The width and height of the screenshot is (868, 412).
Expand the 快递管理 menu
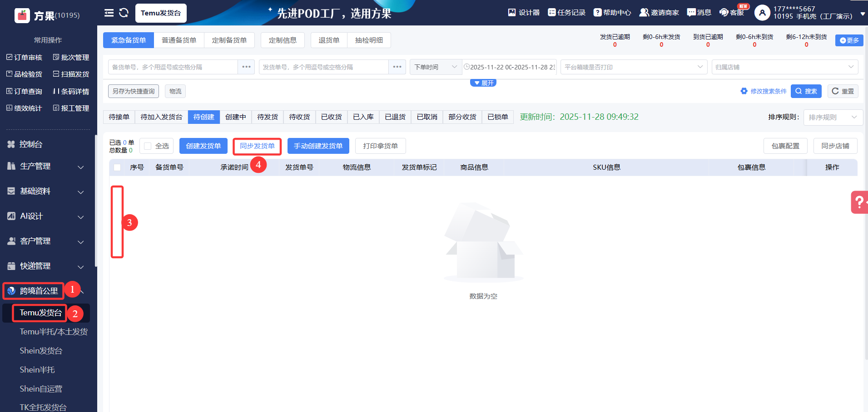pos(45,266)
